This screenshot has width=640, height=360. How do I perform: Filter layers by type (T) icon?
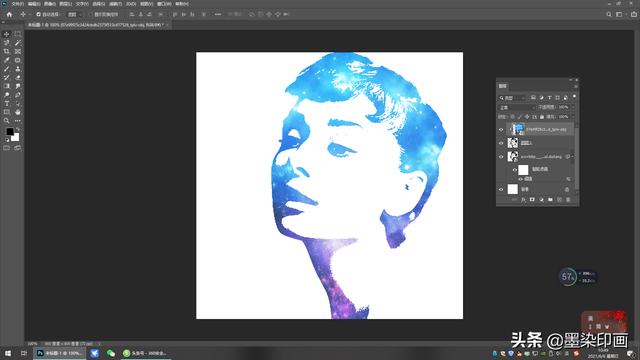[x=549, y=98]
